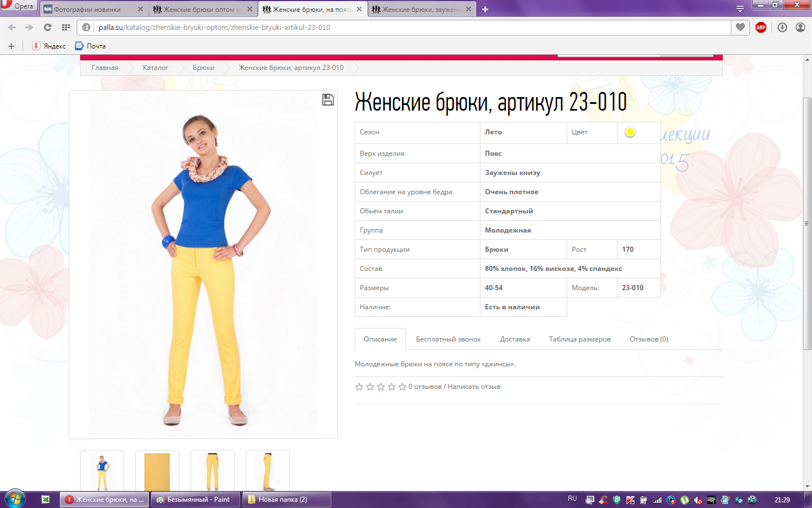
Task: Go forward to the next page
Action: pos(28,27)
